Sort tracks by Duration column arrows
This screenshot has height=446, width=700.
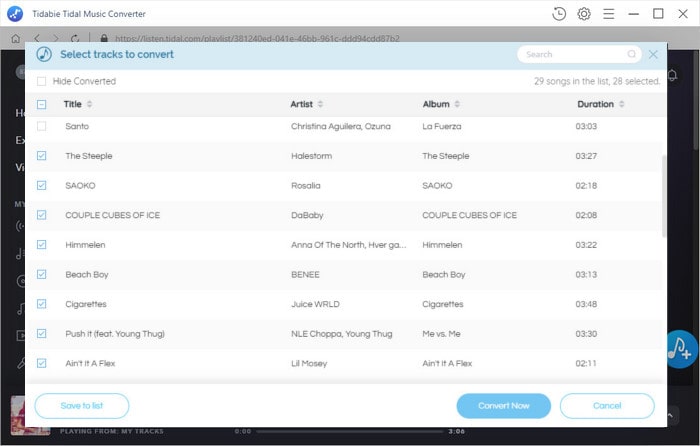tap(621, 104)
